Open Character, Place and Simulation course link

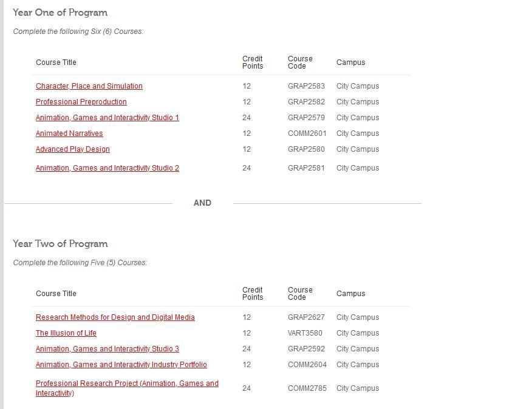pyautogui.click(x=89, y=86)
